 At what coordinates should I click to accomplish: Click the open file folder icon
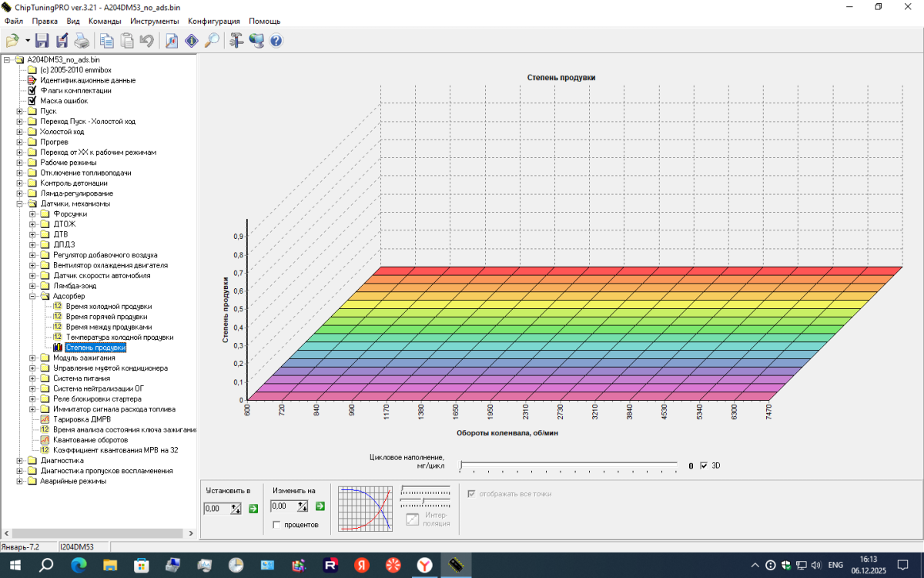point(12,41)
